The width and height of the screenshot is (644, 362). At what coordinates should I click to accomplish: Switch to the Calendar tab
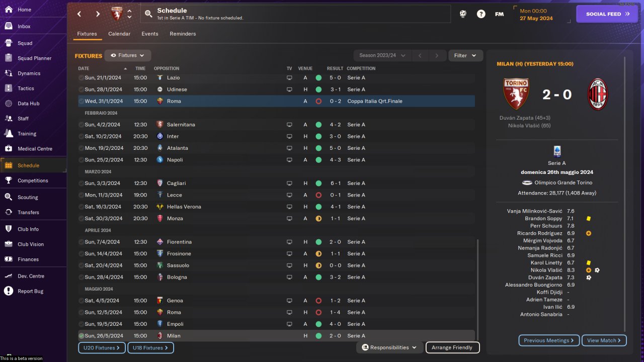[x=119, y=34]
